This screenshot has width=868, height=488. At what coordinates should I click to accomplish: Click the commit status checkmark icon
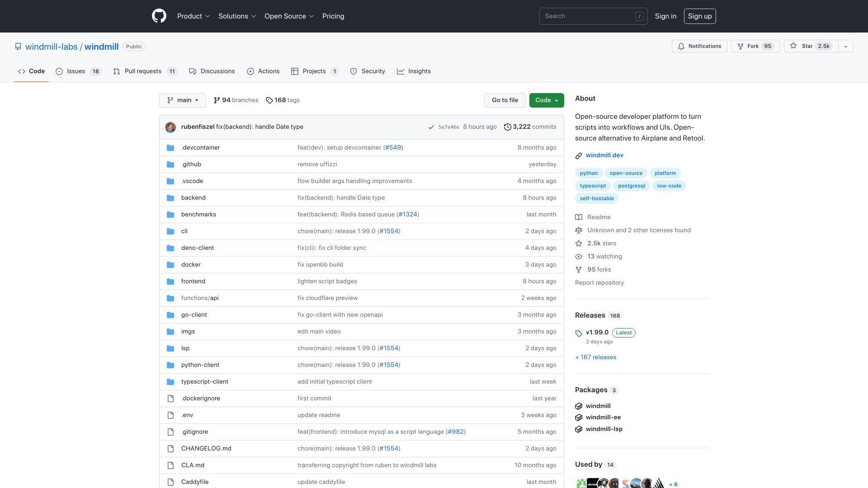pyautogui.click(x=431, y=127)
